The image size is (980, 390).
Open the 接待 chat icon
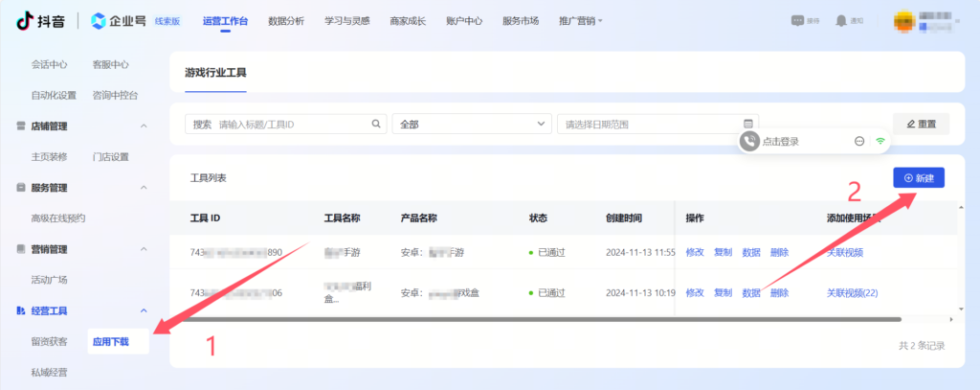pyautogui.click(x=797, y=21)
